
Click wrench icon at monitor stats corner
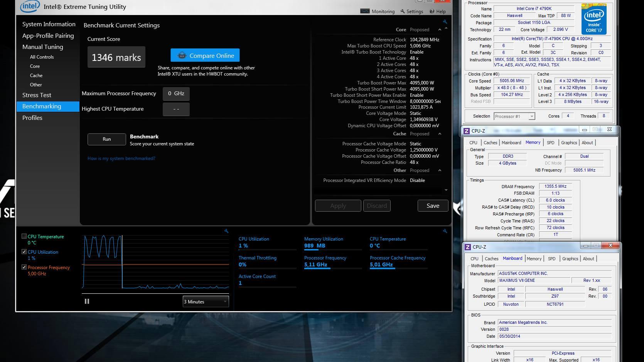pos(445,231)
